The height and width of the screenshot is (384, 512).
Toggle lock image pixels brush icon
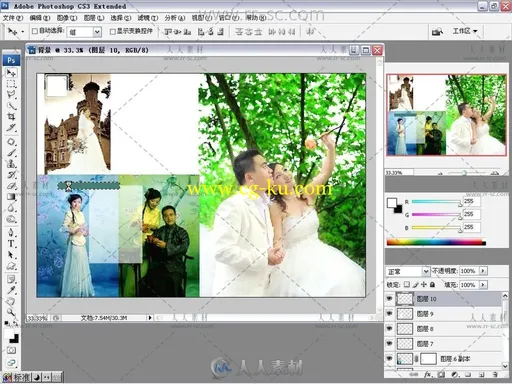(x=415, y=285)
